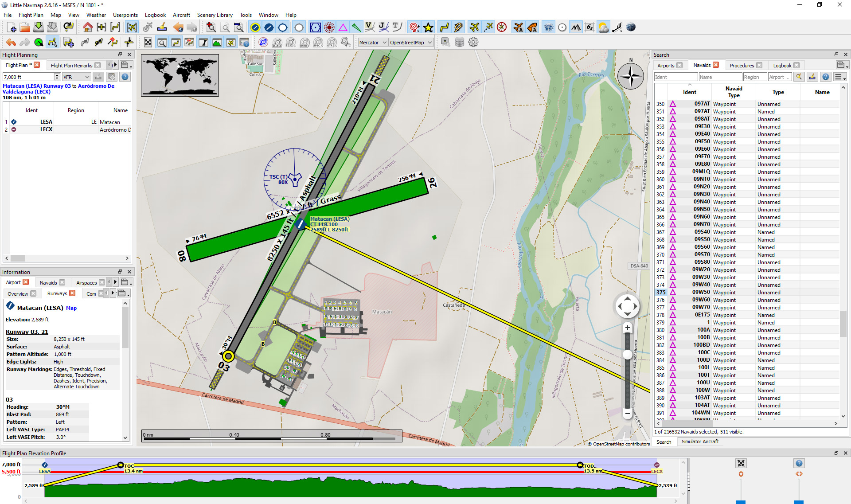851x504 pixels.
Task: Select the LECX row in the flight plan table
Action: 67,129
